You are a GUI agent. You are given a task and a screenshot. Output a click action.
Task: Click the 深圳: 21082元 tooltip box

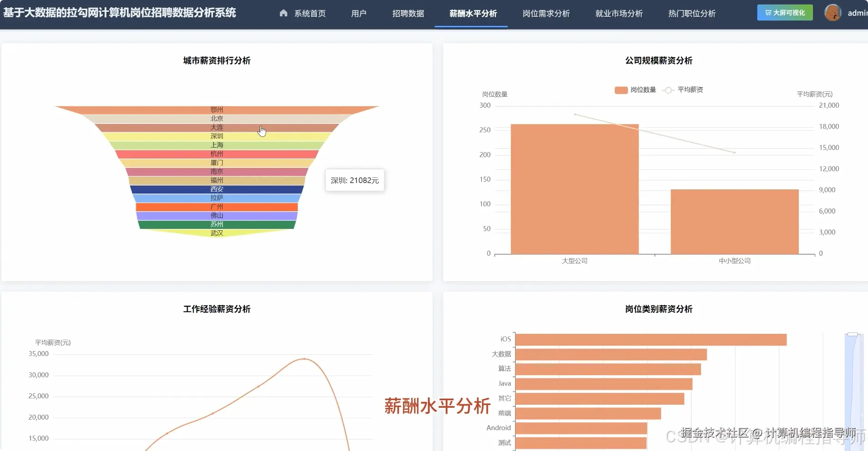tap(355, 180)
